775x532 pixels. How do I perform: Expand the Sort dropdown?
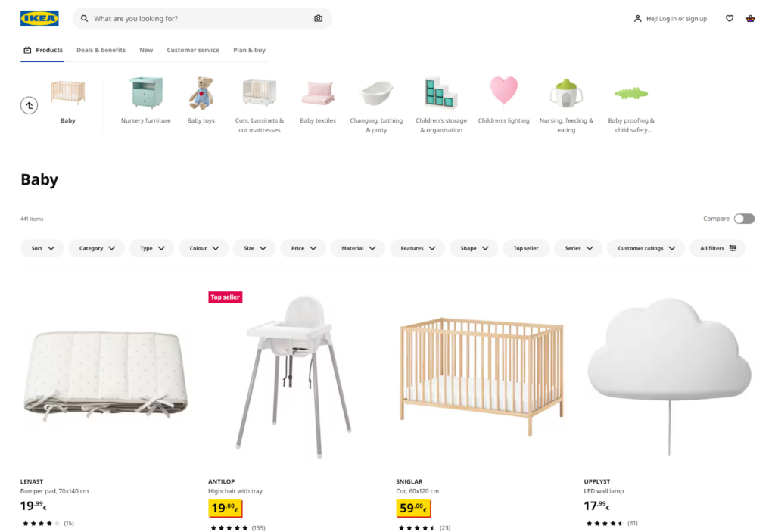pos(42,248)
